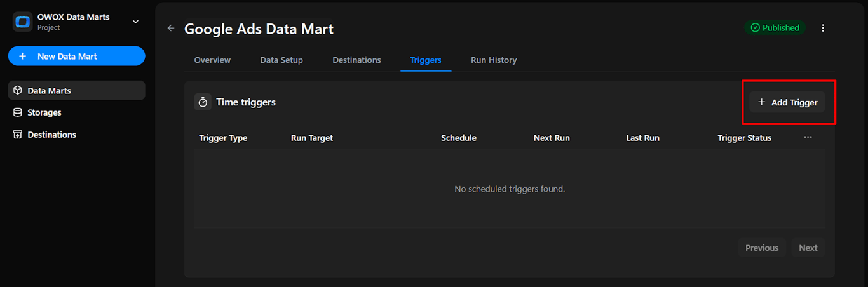Switch to the Overview tab
The width and height of the screenshot is (868, 287).
212,60
